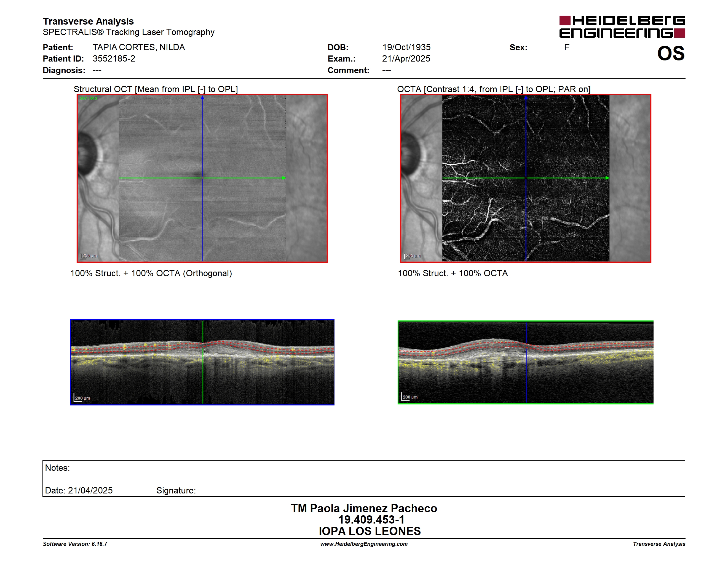Click the Heidelberg Engineering logo
Image resolution: width=728 pixels, height=563 pixels.
point(622,27)
